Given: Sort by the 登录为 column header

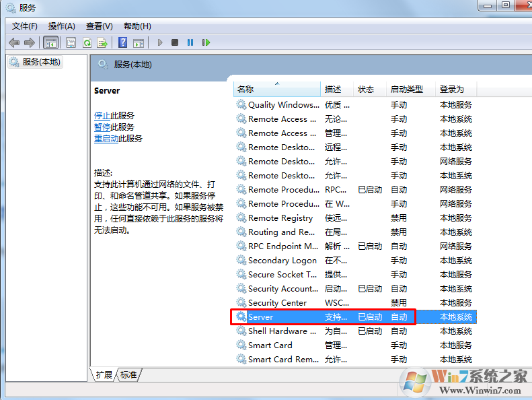Looking at the screenshot, I should click(457, 89).
